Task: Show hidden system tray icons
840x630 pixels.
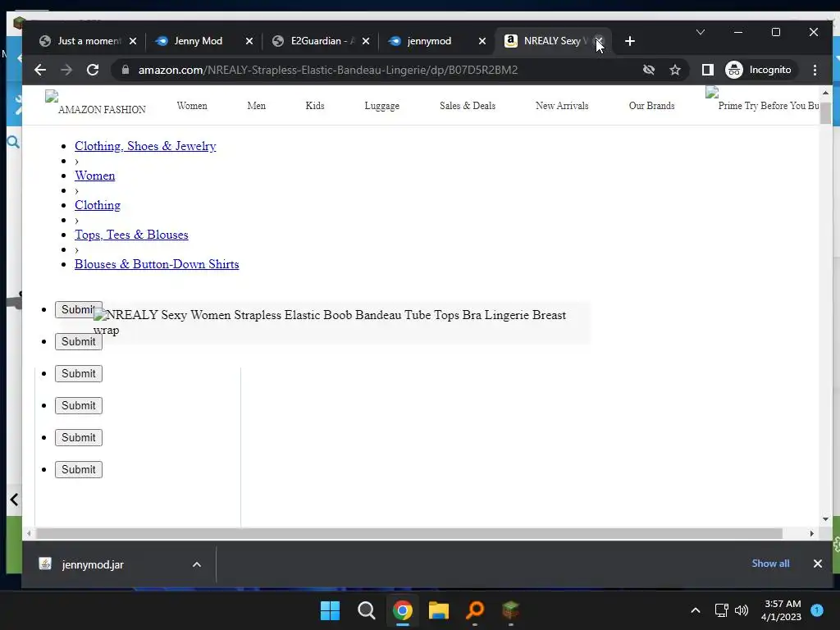Action: [696, 610]
